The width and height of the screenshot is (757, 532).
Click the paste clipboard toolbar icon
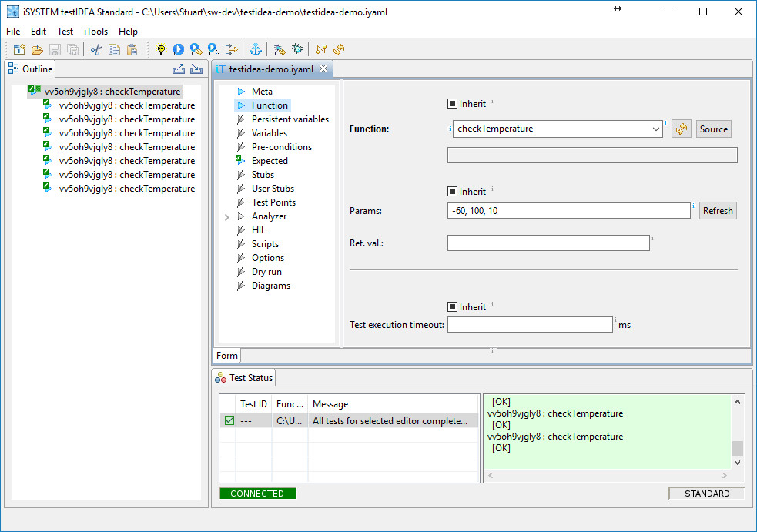pos(132,50)
